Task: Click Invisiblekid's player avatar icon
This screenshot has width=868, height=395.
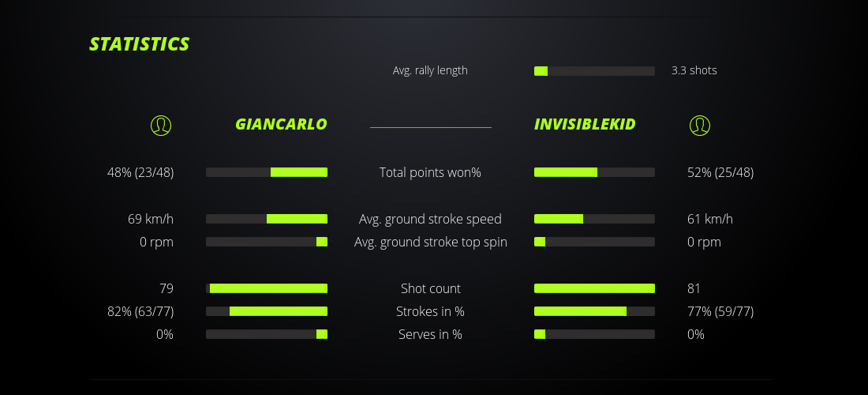Action: click(699, 125)
